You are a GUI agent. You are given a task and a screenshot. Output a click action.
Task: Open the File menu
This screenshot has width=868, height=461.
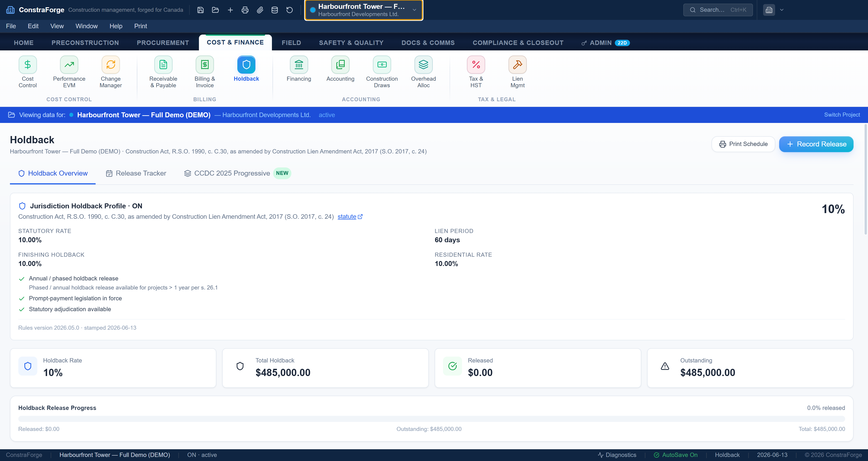tap(11, 26)
